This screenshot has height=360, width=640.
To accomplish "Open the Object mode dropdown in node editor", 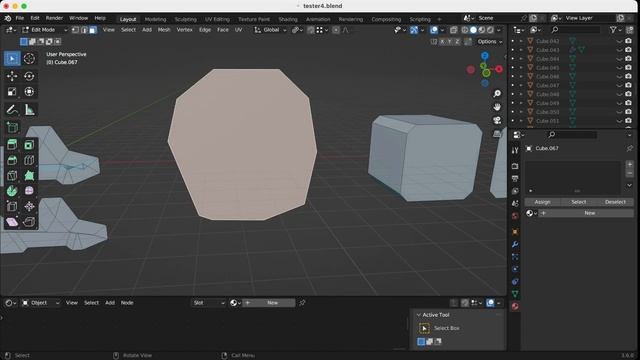I will coord(41,303).
